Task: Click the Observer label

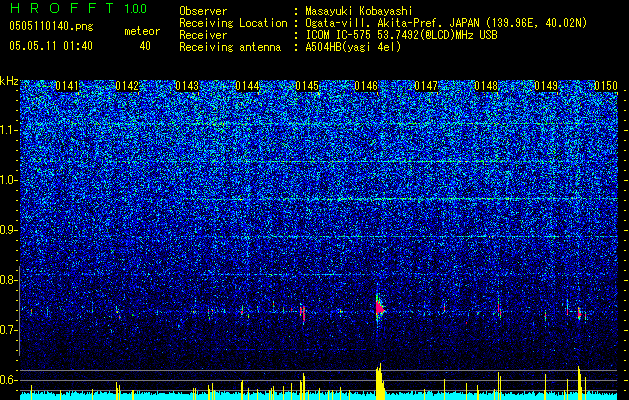Action: click(x=203, y=11)
